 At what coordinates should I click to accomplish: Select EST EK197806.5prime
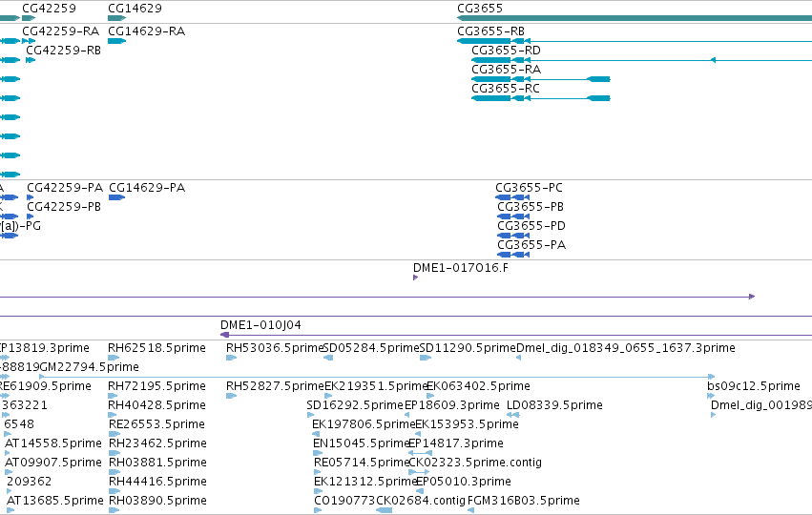363,424
